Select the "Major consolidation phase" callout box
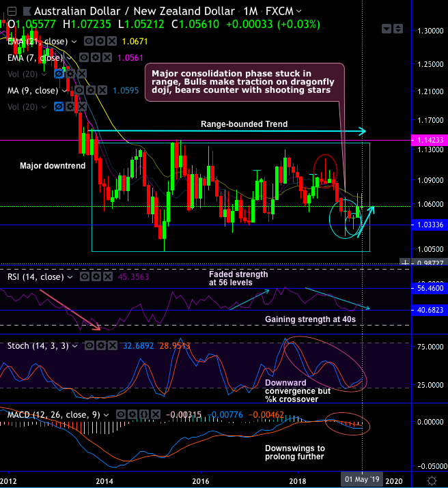The image size is (448, 488). pyautogui.click(x=244, y=83)
